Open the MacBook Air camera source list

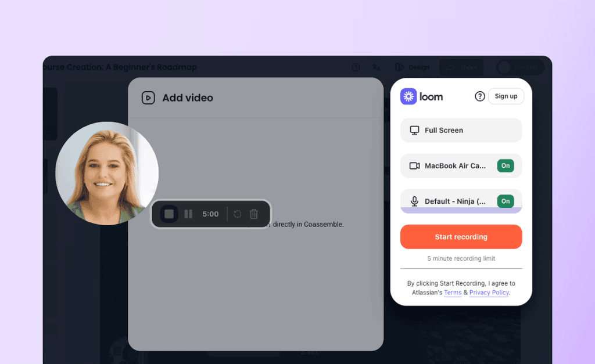(449, 166)
